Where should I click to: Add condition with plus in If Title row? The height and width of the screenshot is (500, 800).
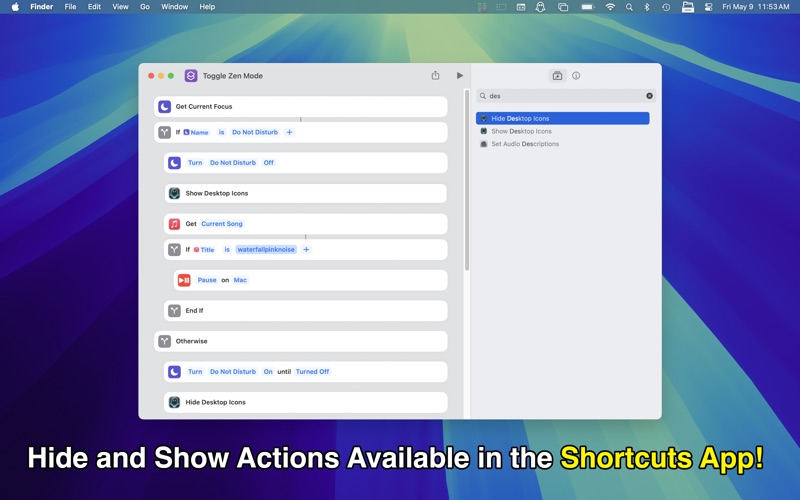[306, 249]
